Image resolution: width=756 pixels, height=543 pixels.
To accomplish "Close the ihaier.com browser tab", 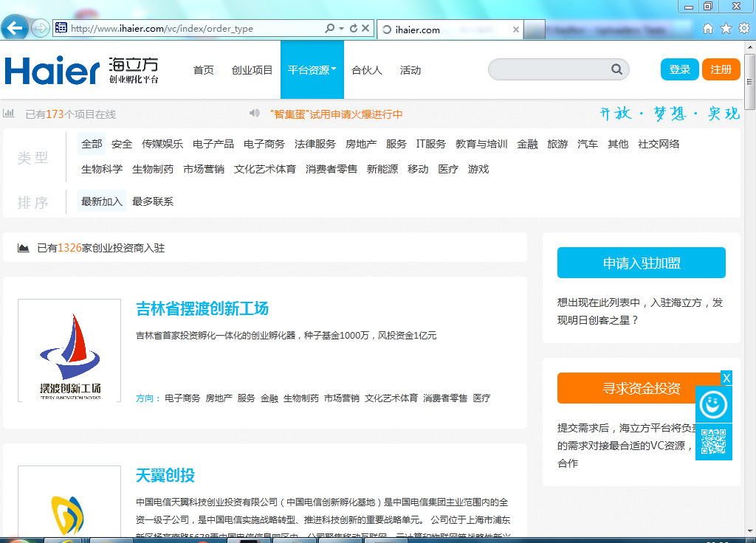I will coord(516,30).
